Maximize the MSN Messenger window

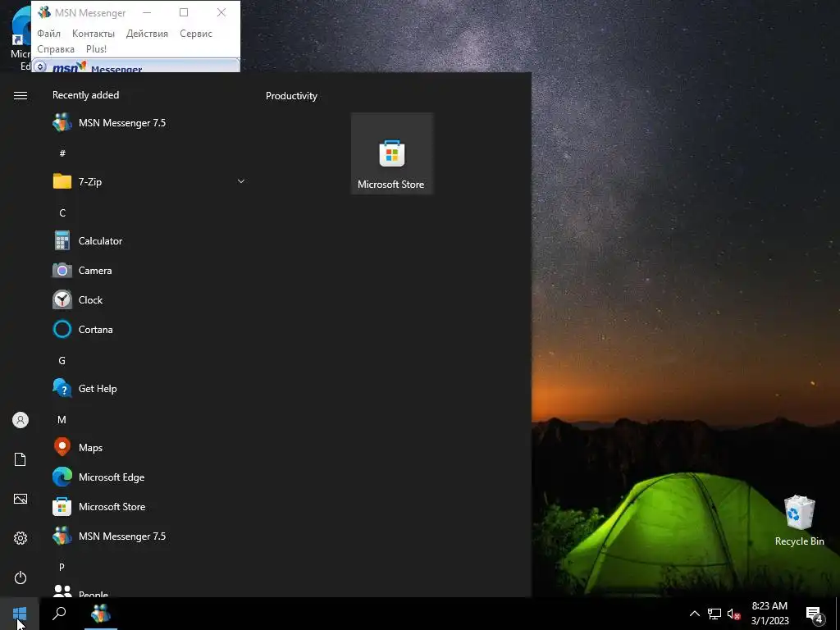pos(184,12)
